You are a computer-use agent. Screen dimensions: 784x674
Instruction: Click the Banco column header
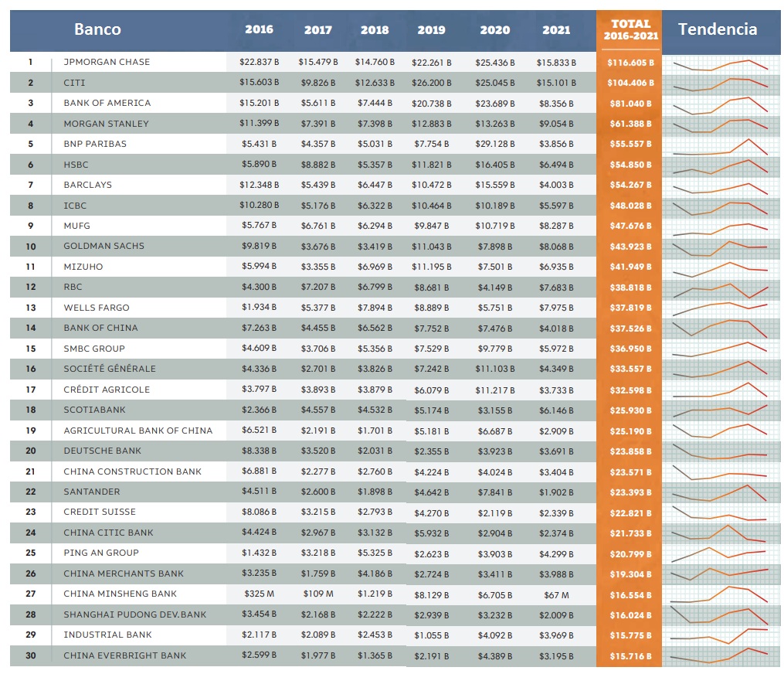pos(97,30)
